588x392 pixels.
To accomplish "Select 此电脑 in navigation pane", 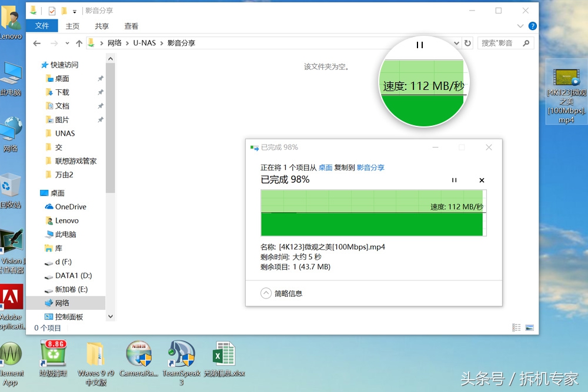I will tap(61, 234).
